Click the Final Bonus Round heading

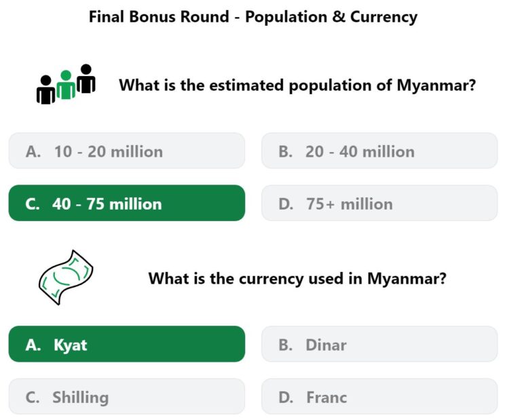click(x=253, y=17)
